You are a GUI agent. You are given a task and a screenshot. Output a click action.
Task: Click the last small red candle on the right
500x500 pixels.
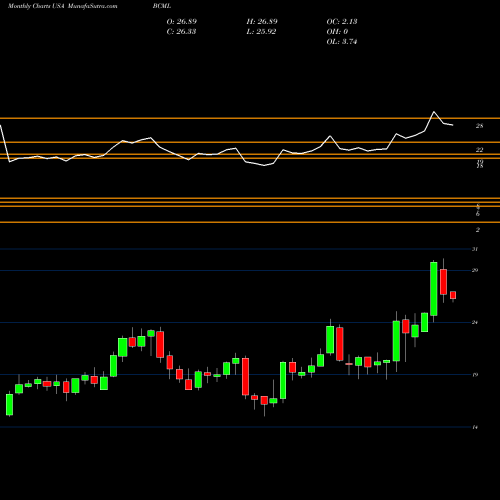[x=453, y=295]
